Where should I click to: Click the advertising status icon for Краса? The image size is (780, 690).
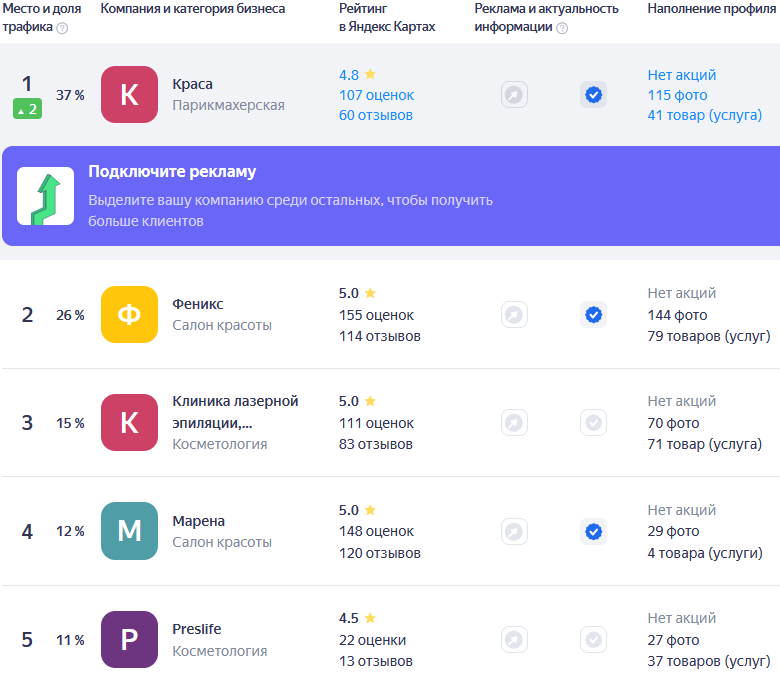pos(514,95)
